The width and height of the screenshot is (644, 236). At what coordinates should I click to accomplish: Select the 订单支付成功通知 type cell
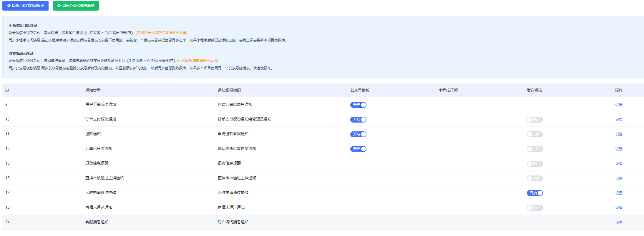pyautogui.click(x=101, y=119)
